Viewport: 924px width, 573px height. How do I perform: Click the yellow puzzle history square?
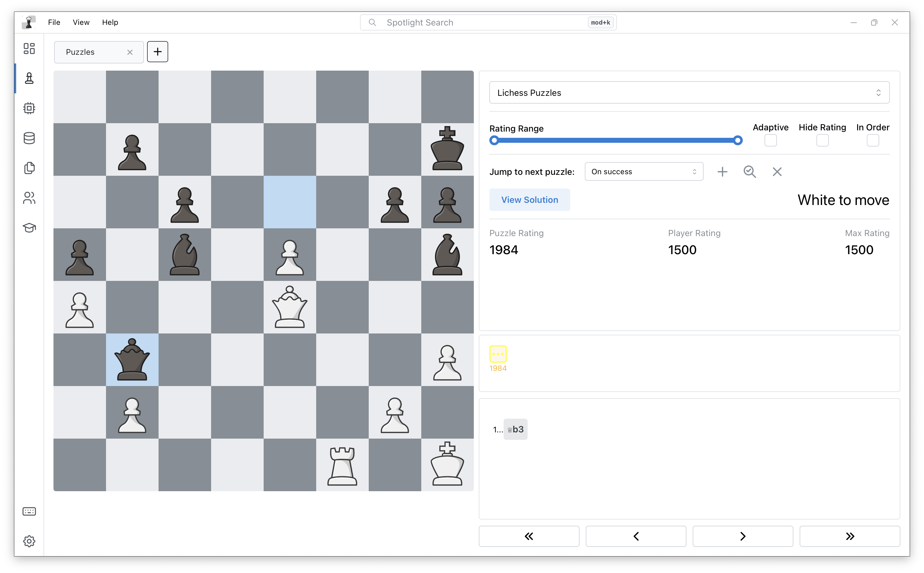tap(498, 354)
